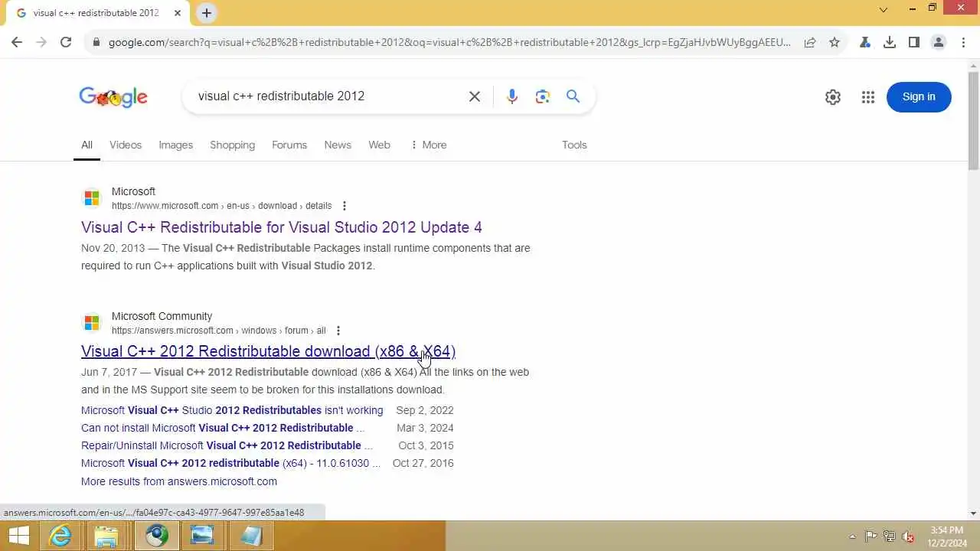Screen dimensions: 980x551
Task: Open the Chrome profile avatar
Action: pyautogui.click(x=939, y=42)
